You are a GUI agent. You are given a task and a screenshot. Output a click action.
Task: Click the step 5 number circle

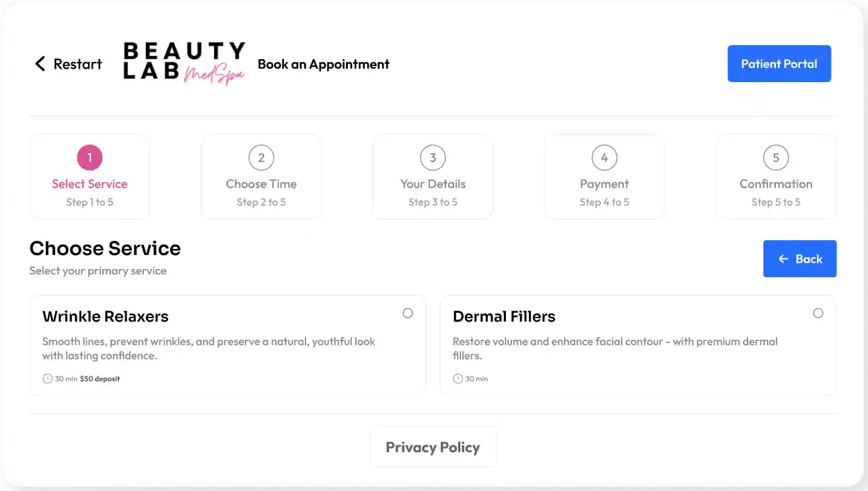pyautogui.click(x=776, y=158)
